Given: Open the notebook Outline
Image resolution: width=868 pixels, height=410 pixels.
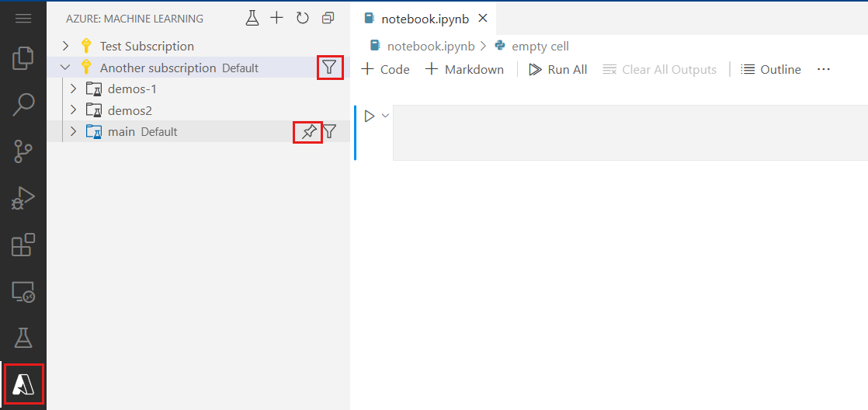Looking at the screenshot, I should pos(771,70).
